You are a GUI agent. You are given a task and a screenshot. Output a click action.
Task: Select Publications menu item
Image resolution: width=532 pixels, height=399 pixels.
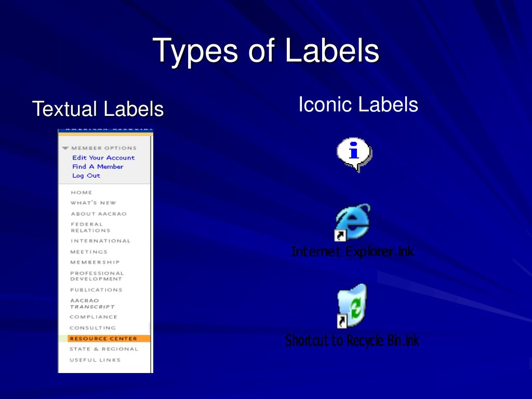(x=96, y=290)
